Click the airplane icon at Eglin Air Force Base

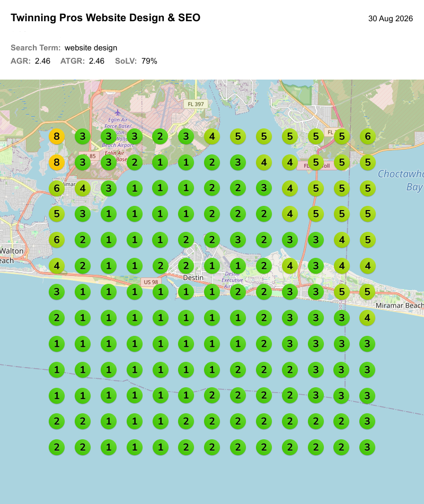(118, 112)
